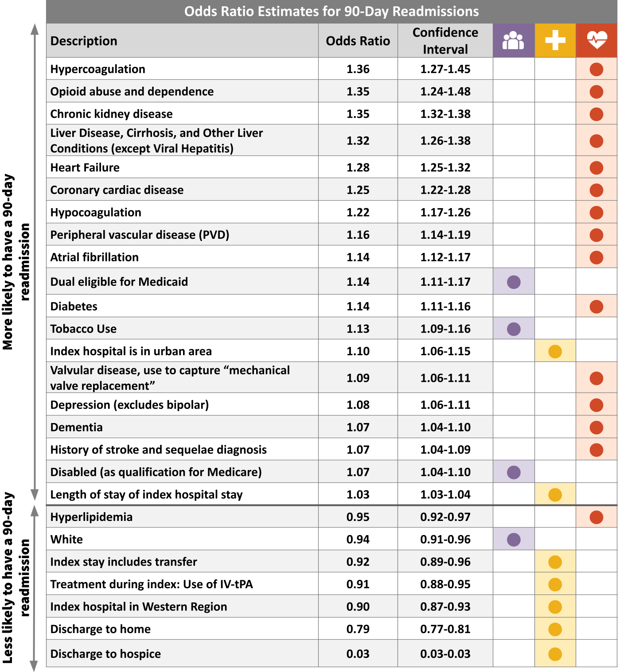The width and height of the screenshot is (620, 672).
Task: Click the red dot beside Hypercoagulation
Action: click(x=597, y=69)
